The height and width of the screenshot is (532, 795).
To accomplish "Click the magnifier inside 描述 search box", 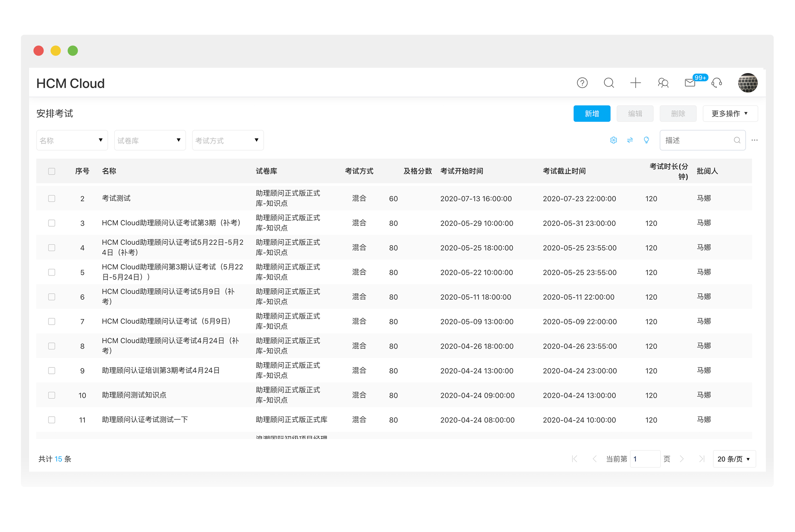I will (737, 140).
